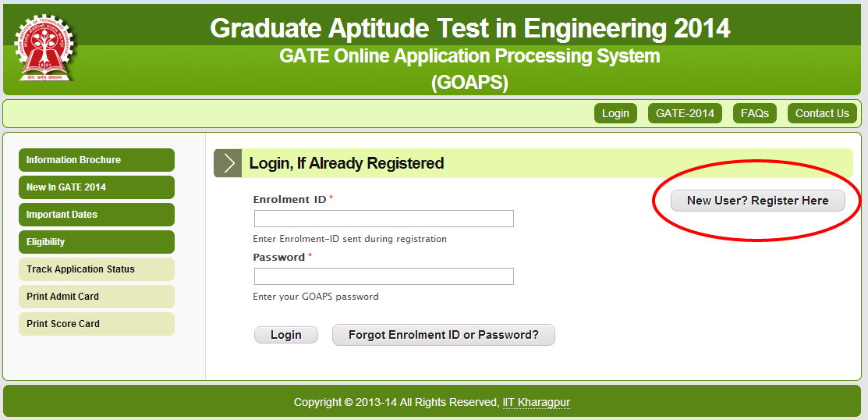Click the 'Copyright © 2013-14 All Rights Reserved' text

click(396, 402)
